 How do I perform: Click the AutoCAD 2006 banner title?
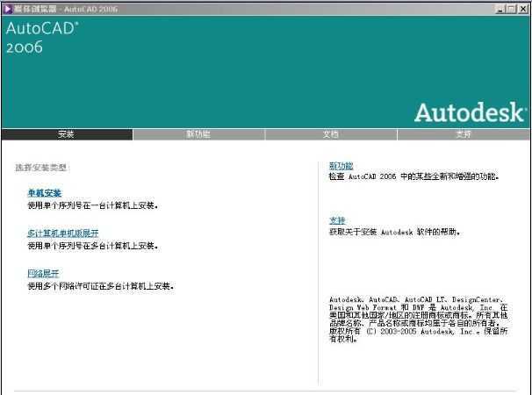point(42,38)
